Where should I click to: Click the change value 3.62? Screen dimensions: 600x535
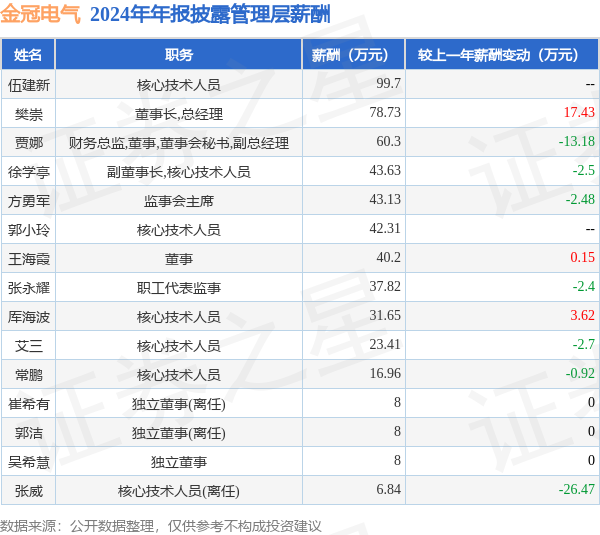click(582, 315)
